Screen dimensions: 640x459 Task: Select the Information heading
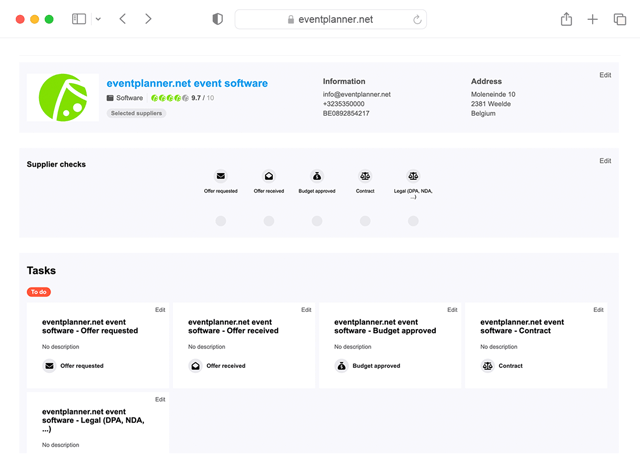tap(344, 81)
